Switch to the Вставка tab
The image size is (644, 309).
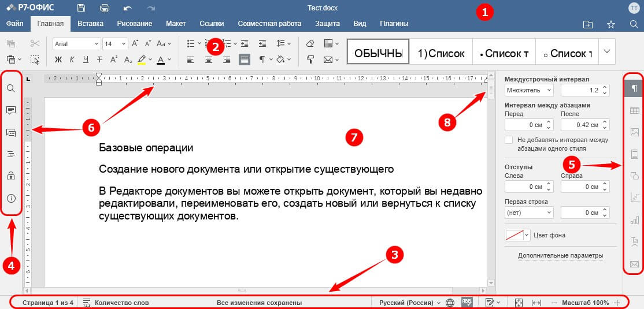click(x=90, y=24)
